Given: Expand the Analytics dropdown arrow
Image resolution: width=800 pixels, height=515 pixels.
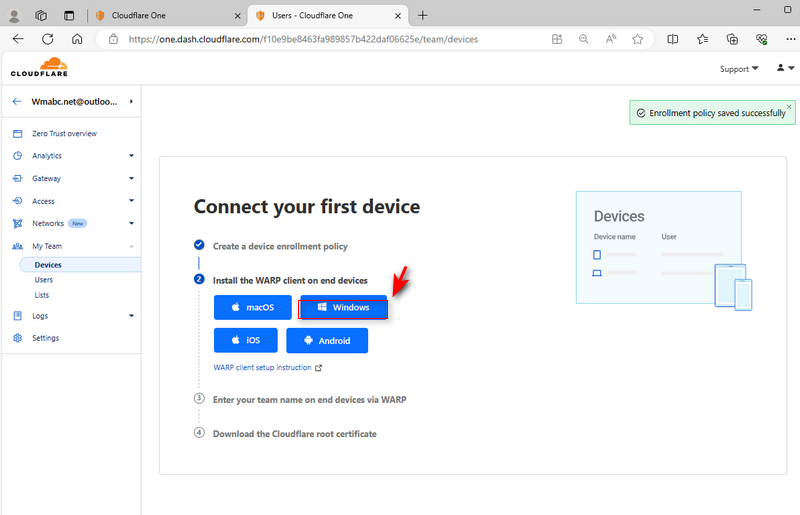Looking at the screenshot, I should point(132,156).
